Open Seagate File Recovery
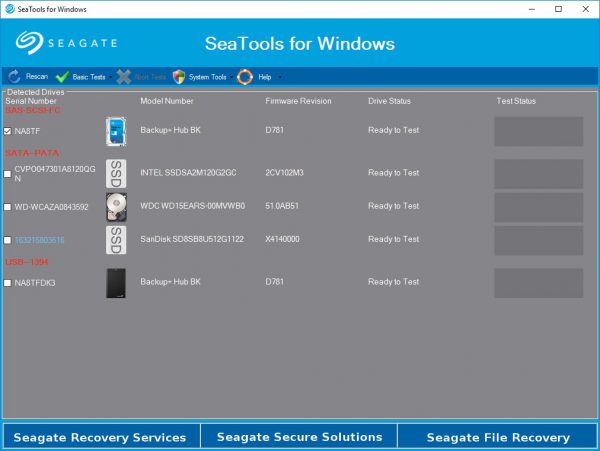This screenshot has height=451, width=600. pos(497,437)
